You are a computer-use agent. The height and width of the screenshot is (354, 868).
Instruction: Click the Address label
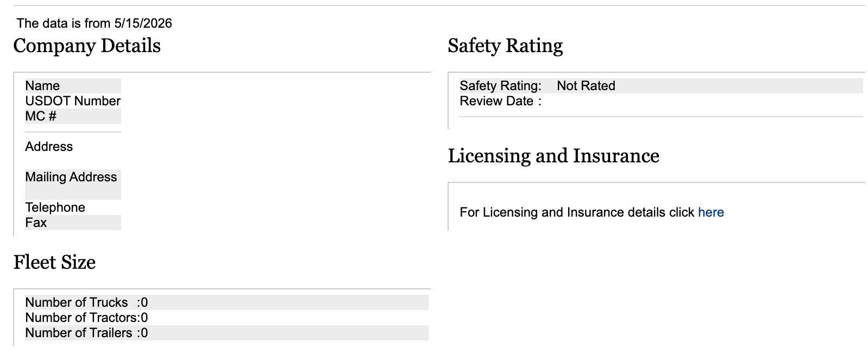point(49,147)
